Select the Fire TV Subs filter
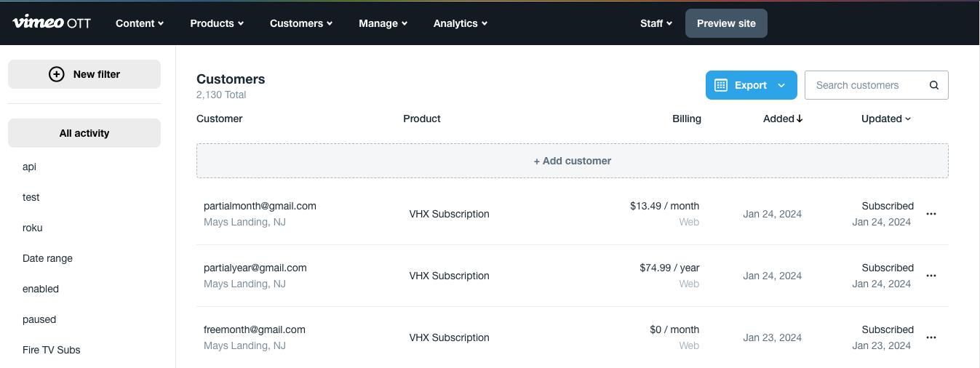The width and height of the screenshot is (980, 368). pyautogui.click(x=52, y=350)
